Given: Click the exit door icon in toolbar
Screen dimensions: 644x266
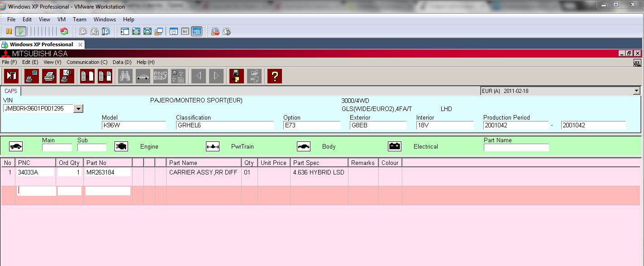Looking at the screenshot, I should (11, 76).
